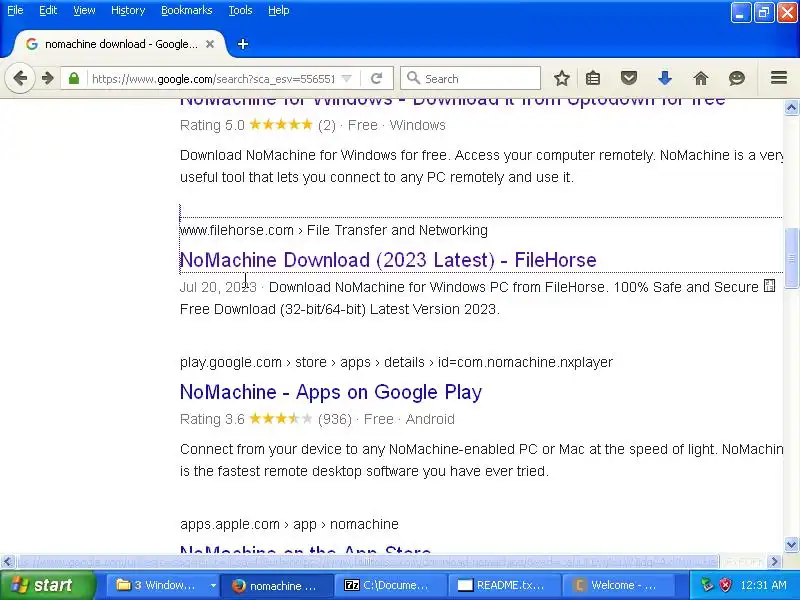Open the Tools menu

pyautogui.click(x=240, y=10)
